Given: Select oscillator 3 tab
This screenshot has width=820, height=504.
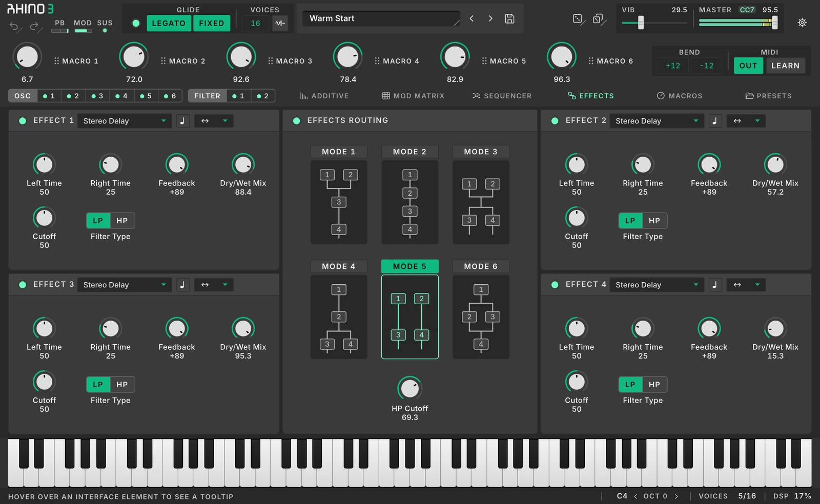Looking at the screenshot, I should (x=97, y=96).
